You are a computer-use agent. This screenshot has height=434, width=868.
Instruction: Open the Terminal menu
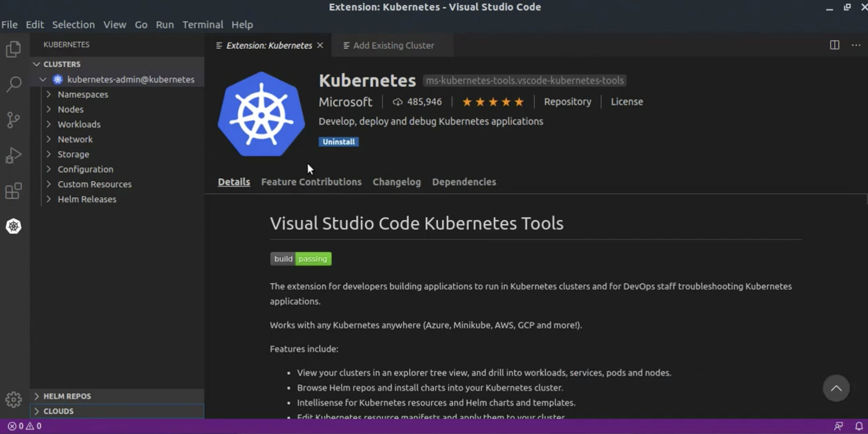tap(203, 25)
